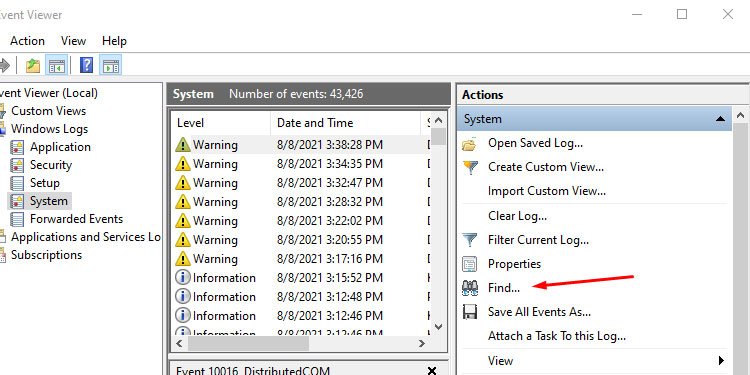Click Save All Events As... action
The image size is (750, 375).
pos(540,312)
